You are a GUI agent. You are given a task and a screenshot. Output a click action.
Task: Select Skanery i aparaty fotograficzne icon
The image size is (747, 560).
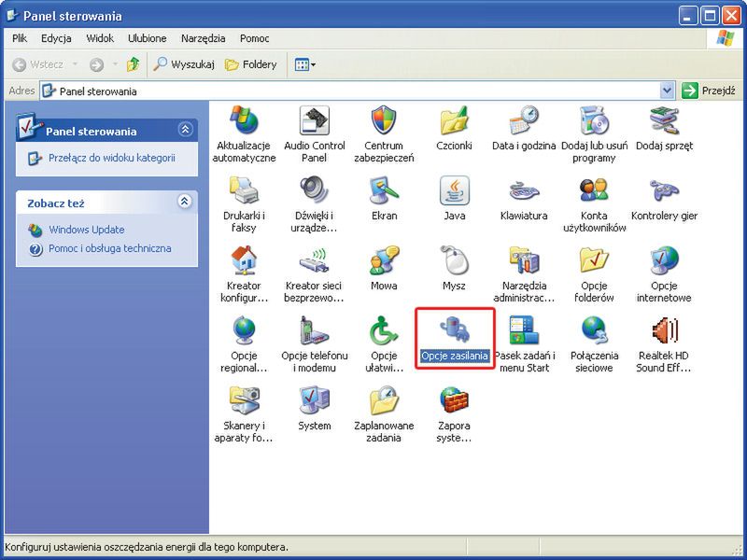[244, 400]
